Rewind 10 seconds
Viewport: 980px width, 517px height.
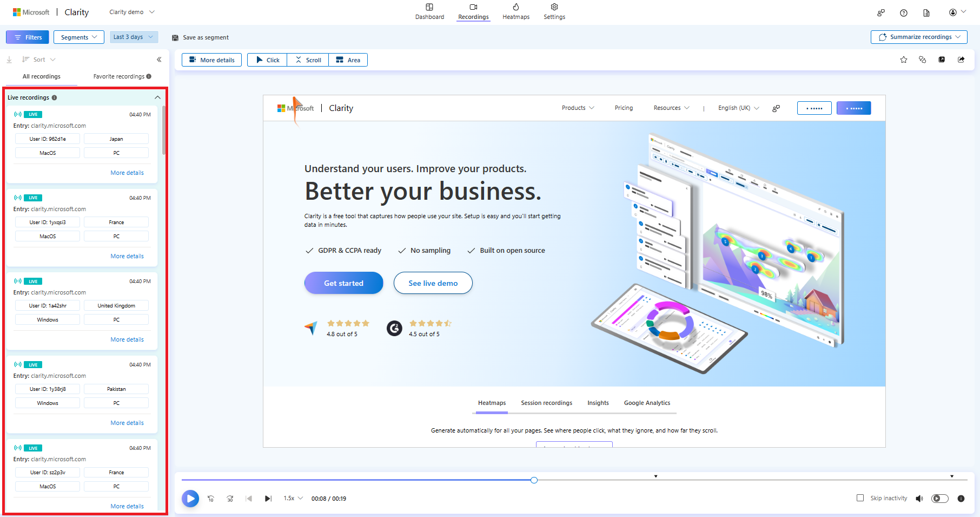coord(211,499)
